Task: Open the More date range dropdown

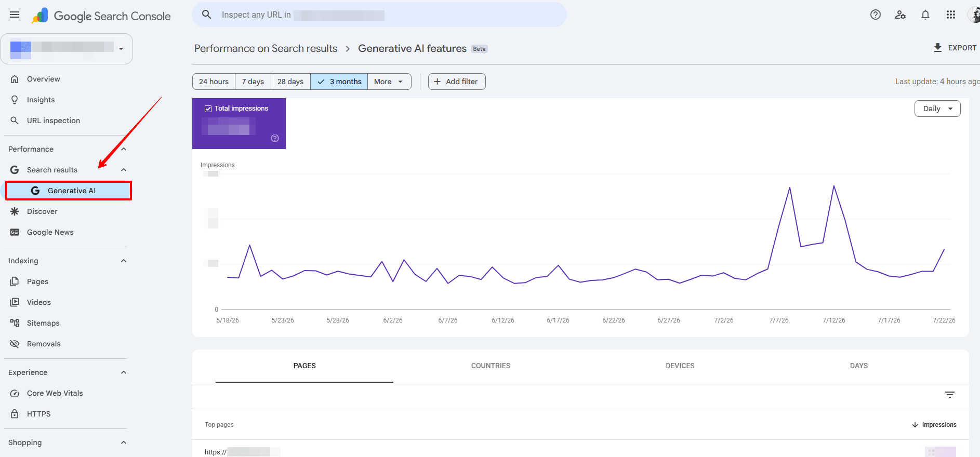Action: tap(389, 82)
